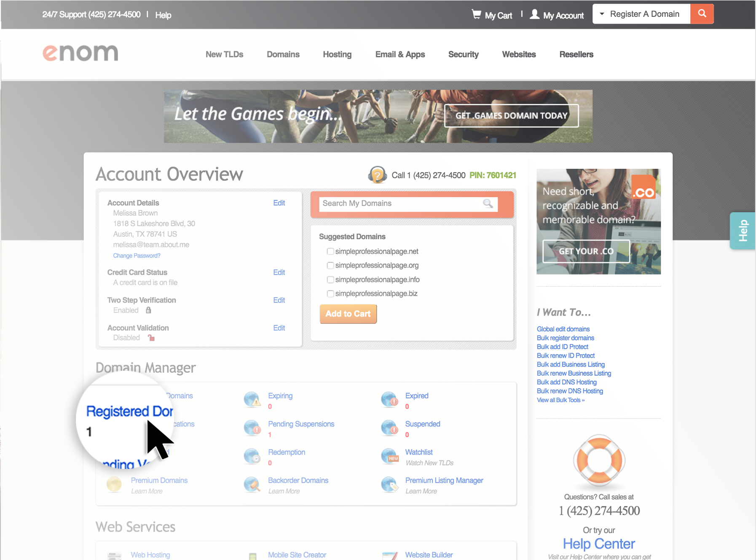The width and height of the screenshot is (756, 560).
Task: Click the Change Password link
Action: pyautogui.click(x=137, y=256)
